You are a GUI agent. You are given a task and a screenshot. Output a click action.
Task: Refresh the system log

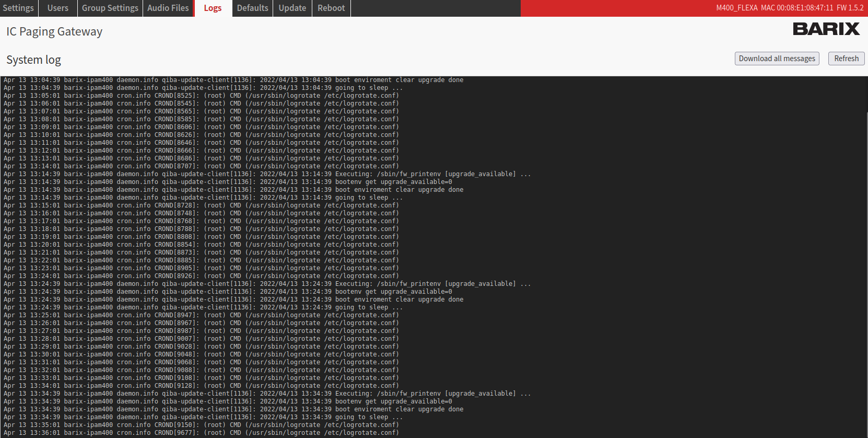pyautogui.click(x=846, y=59)
